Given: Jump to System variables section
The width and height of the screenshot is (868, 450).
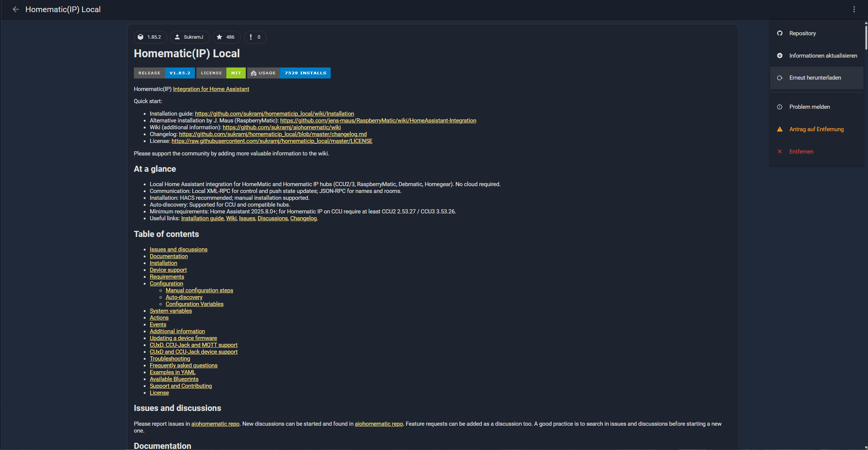Looking at the screenshot, I should point(171,311).
